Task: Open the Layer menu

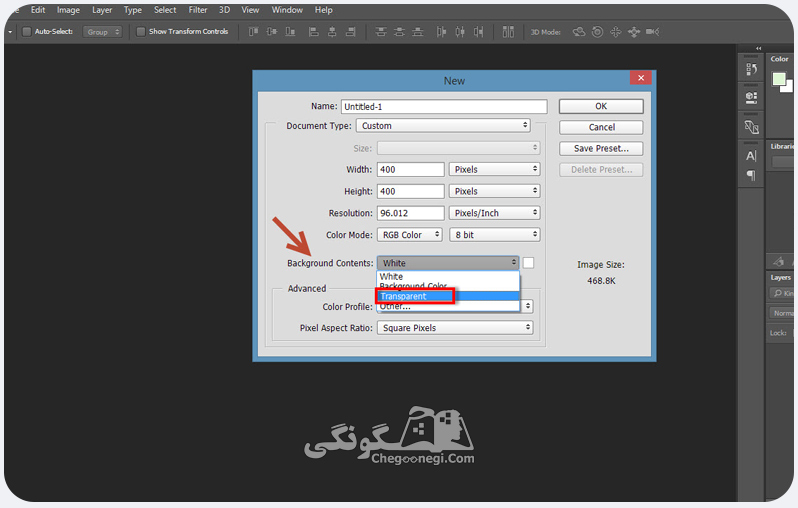Action: [x=102, y=10]
